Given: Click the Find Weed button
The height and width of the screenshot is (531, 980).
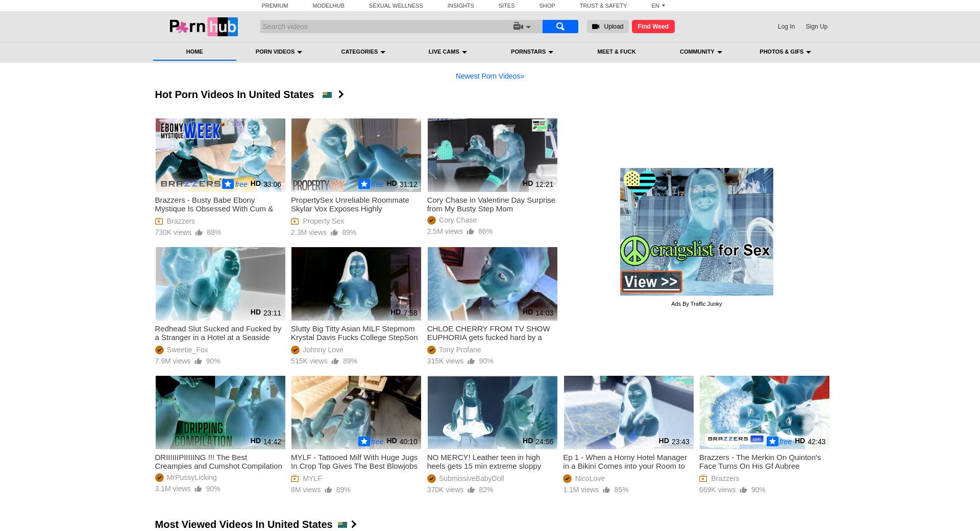Looking at the screenshot, I should (653, 27).
